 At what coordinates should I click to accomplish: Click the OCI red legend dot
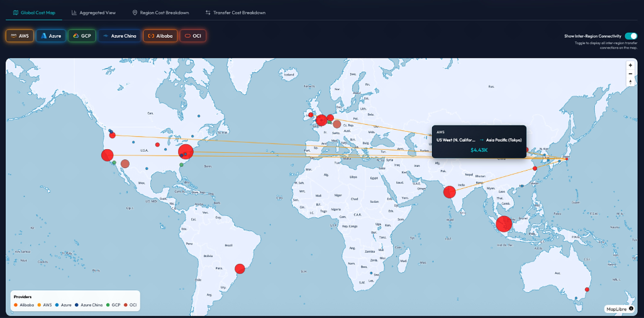pos(125,305)
